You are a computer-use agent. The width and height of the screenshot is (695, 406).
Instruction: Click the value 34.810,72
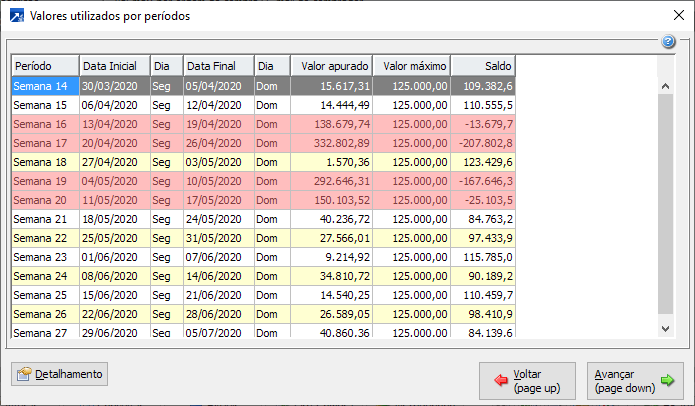[345, 277]
